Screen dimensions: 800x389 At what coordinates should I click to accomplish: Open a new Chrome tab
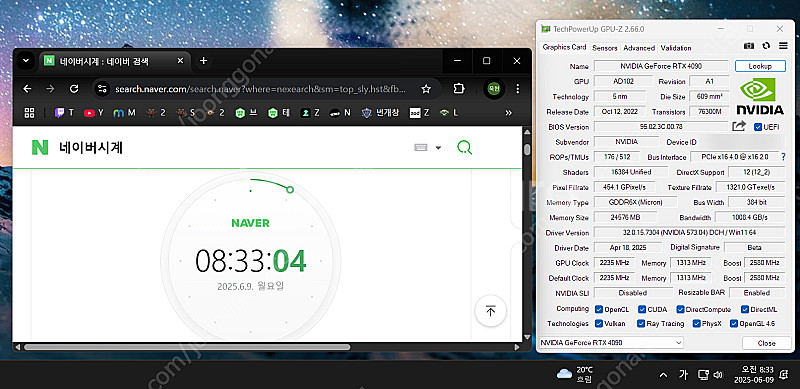(203, 61)
